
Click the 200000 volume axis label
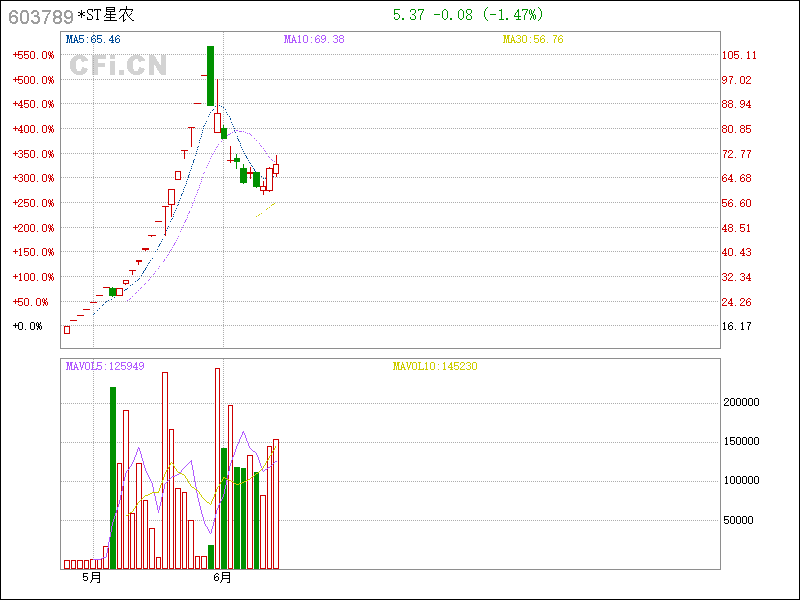[x=741, y=402]
